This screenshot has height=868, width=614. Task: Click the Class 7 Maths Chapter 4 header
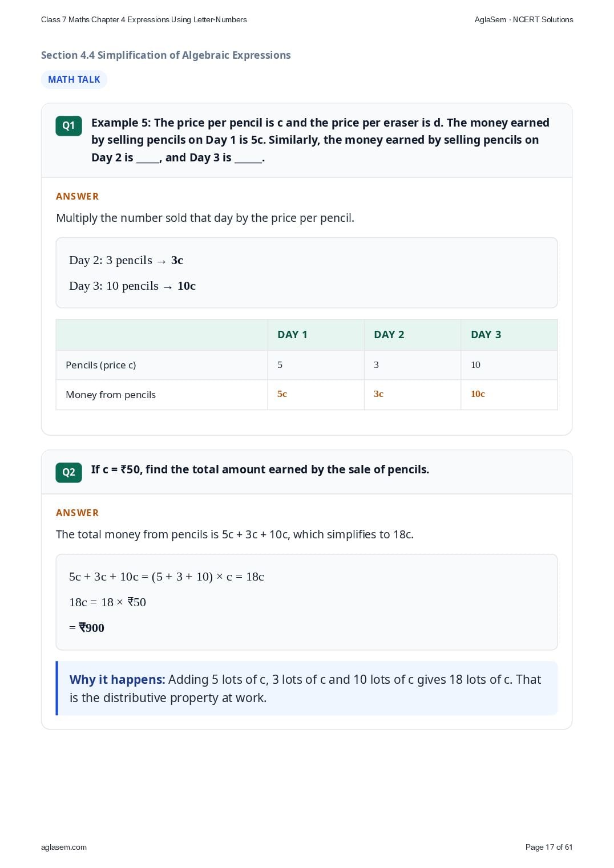pyautogui.click(x=144, y=19)
